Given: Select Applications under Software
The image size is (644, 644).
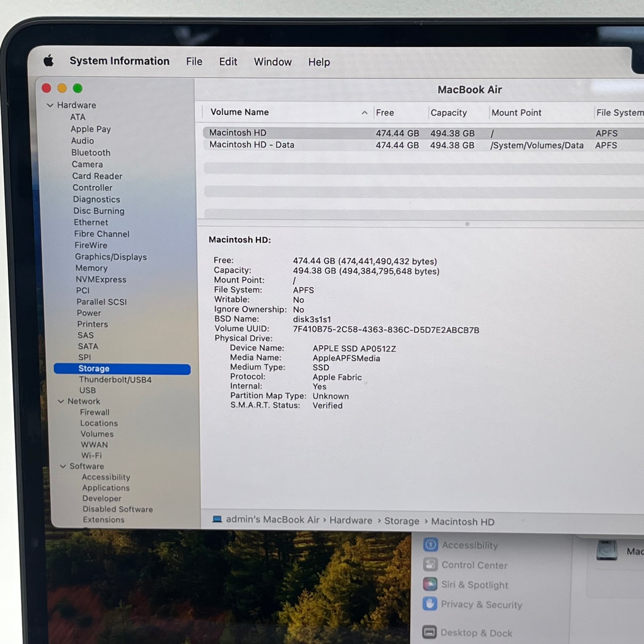Looking at the screenshot, I should tap(106, 488).
